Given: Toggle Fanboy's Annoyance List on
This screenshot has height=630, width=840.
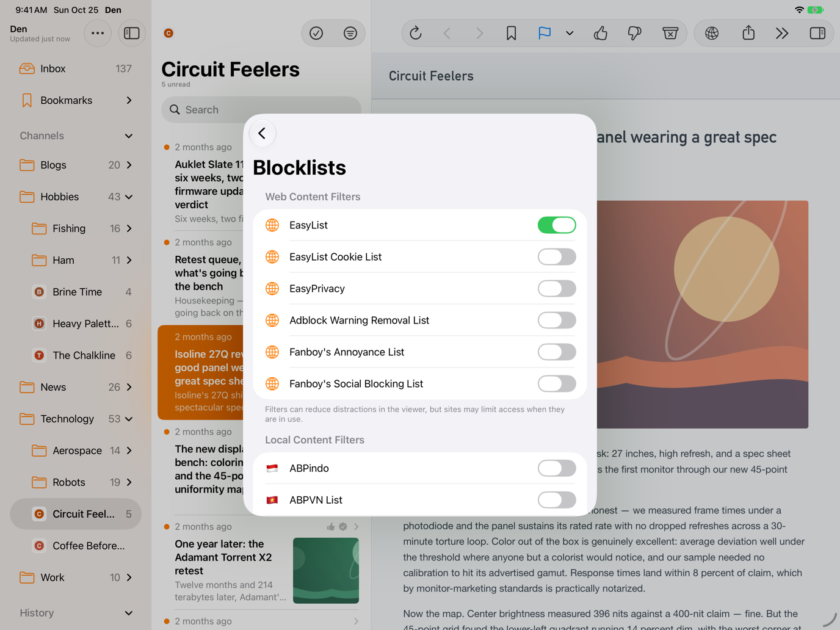Looking at the screenshot, I should (557, 352).
